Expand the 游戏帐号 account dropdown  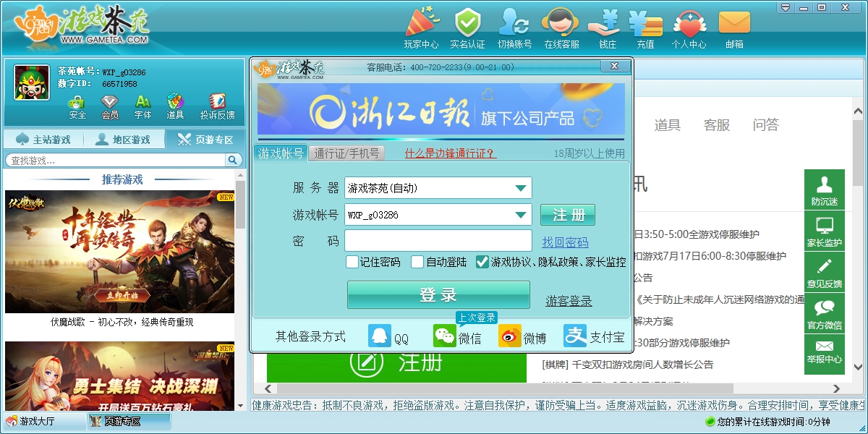pyautogui.click(x=521, y=215)
